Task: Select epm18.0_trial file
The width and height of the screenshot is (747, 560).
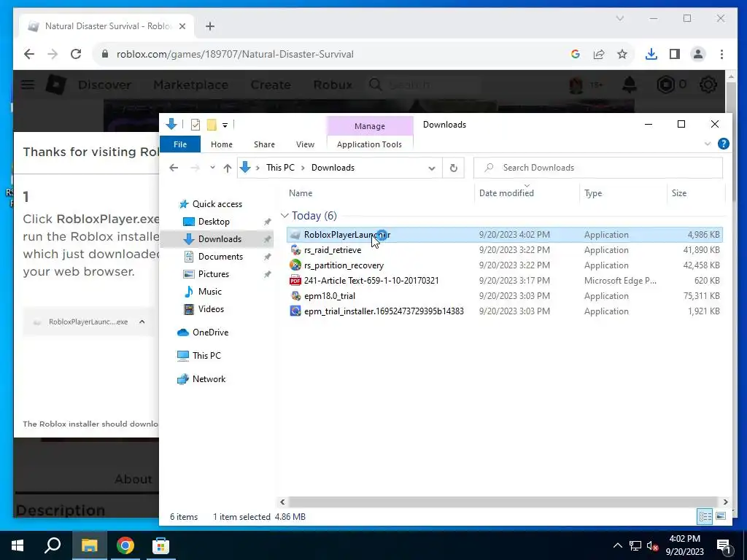Action: 329,296
